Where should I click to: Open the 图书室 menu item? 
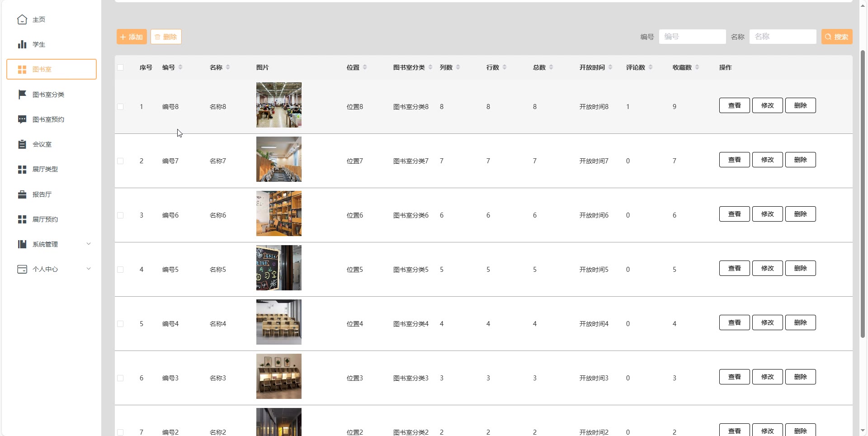click(52, 69)
